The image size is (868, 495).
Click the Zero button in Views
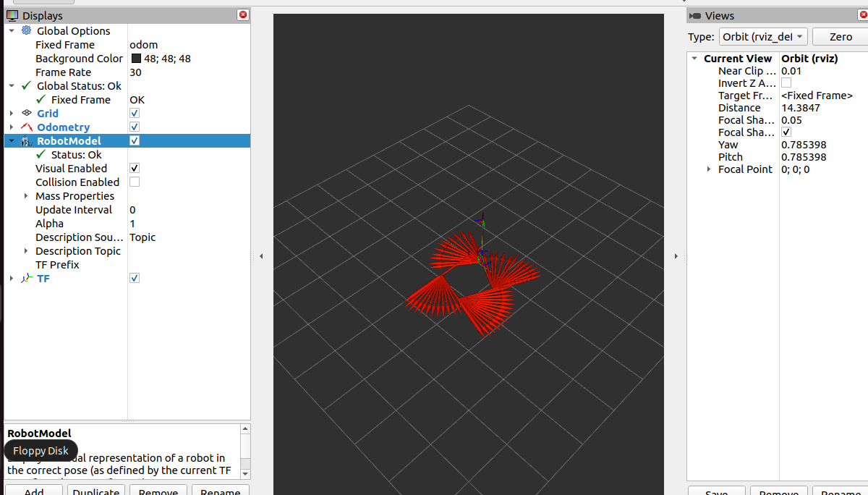click(x=841, y=37)
